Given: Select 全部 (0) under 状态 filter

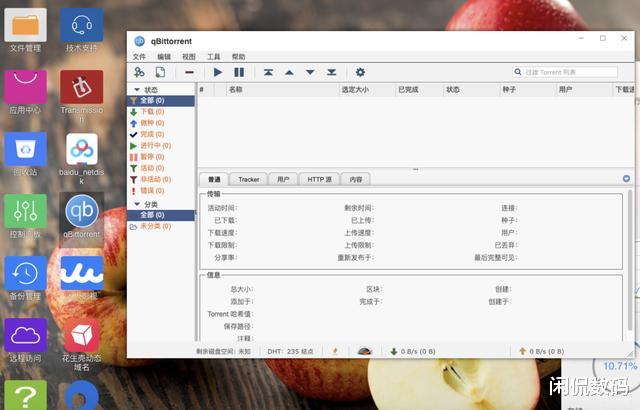Looking at the screenshot, I should coord(161,100).
